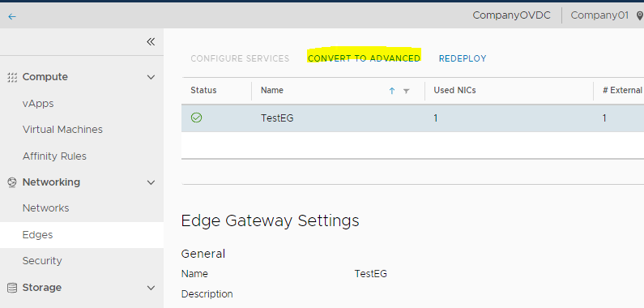Click the Storage database icon

(12, 288)
